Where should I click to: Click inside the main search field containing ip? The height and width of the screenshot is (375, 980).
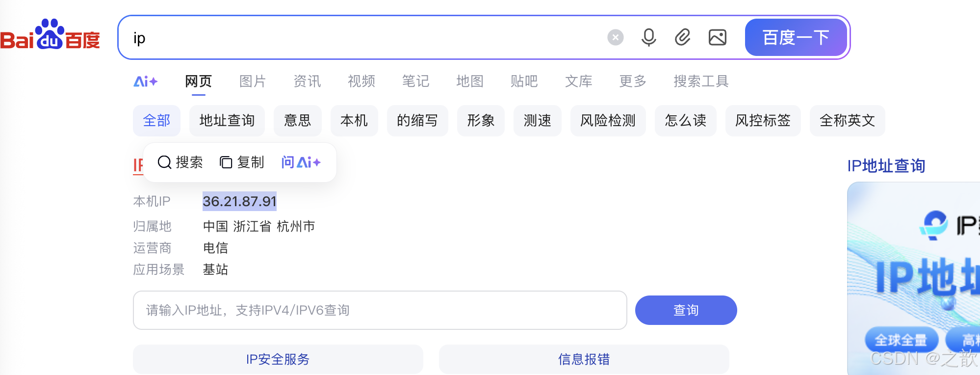[363, 38]
